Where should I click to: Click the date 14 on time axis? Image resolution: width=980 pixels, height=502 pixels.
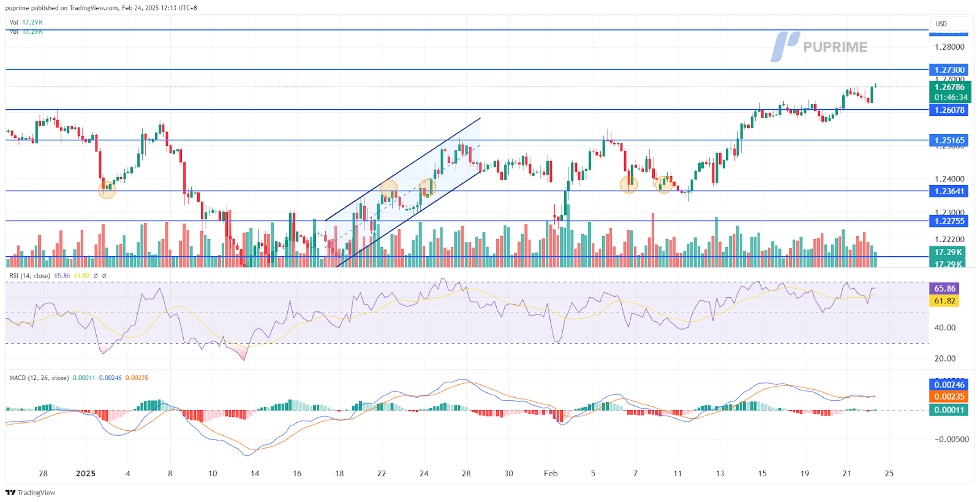pyautogui.click(x=255, y=473)
